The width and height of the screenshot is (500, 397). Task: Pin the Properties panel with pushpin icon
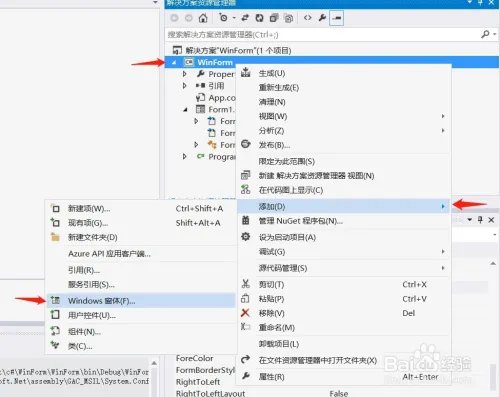pos(480,220)
